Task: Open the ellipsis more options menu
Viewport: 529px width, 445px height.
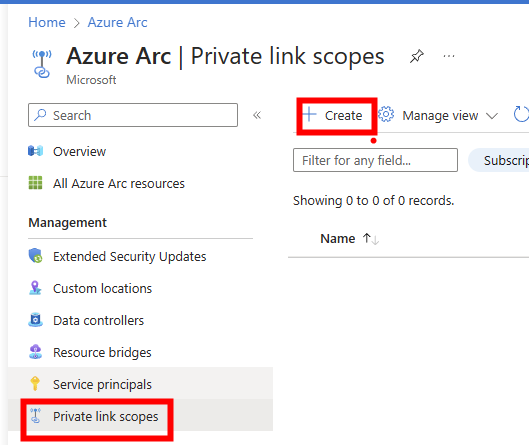Action: point(449,56)
